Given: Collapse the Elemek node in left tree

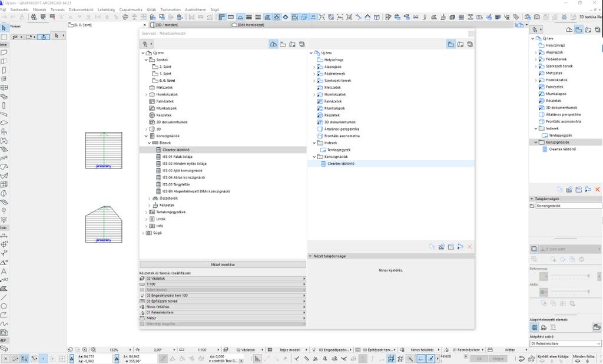Looking at the screenshot, I should (x=150, y=143).
